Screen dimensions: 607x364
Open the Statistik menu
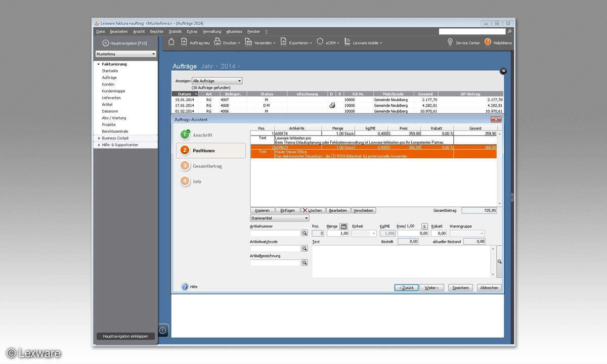click(175, 31)
